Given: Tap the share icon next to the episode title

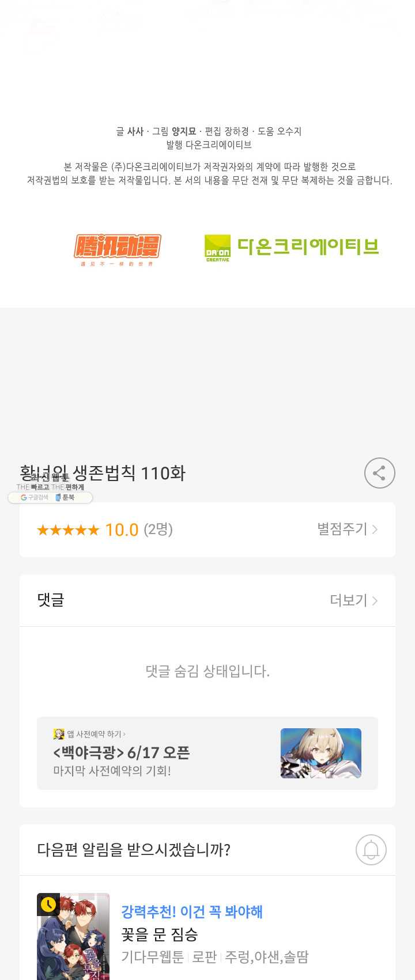Looking at the screenshot, I should coord(379,473).
